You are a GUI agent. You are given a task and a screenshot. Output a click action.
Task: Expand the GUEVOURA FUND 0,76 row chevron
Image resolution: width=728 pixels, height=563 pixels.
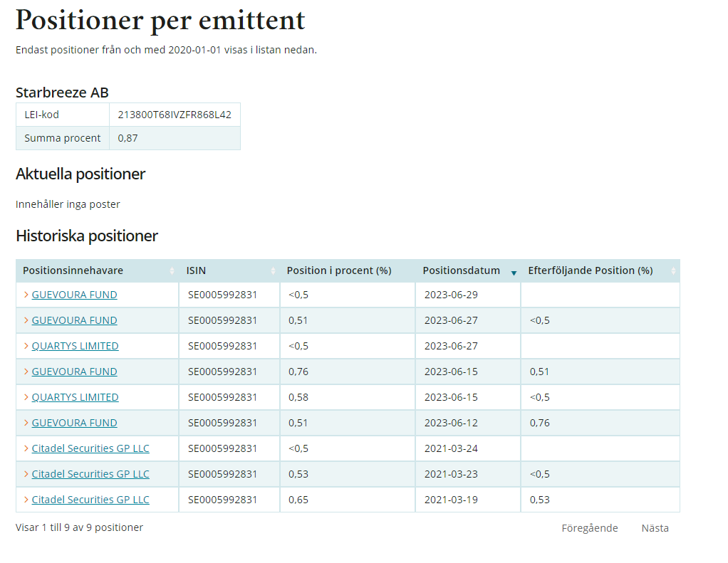tap(26, 372)
